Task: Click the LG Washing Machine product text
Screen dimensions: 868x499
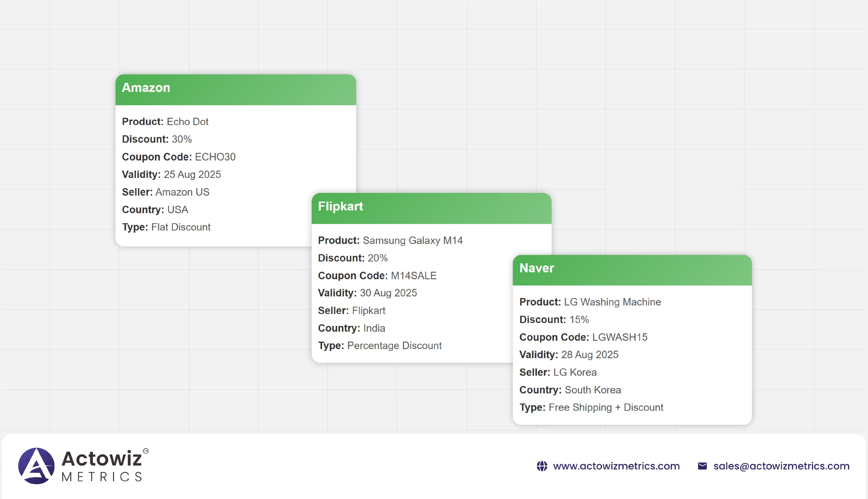Action: 612,302
